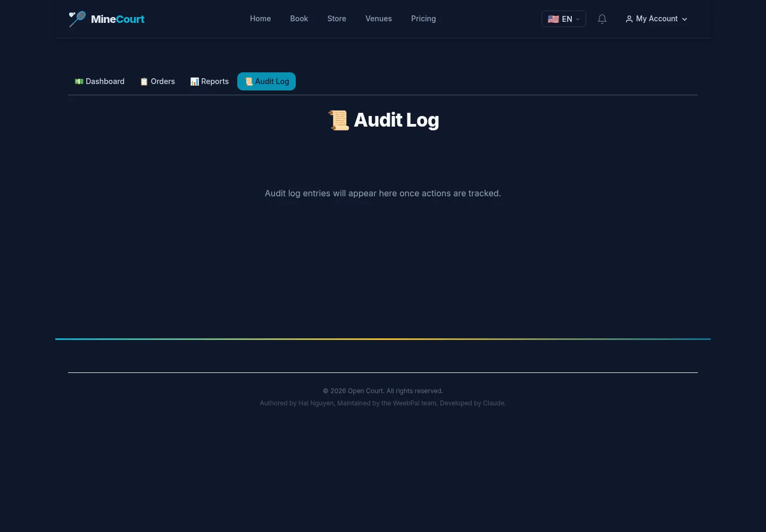Click the MineCourt brand name
Image resolution: width=766 pixels, height=532 pixels.
coord(118,19)
